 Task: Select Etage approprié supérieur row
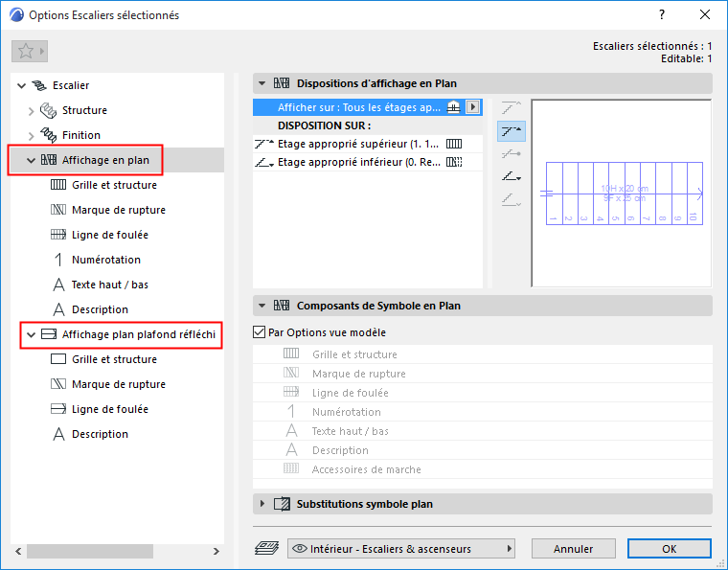pyautogui.click(x=367, y=144)
